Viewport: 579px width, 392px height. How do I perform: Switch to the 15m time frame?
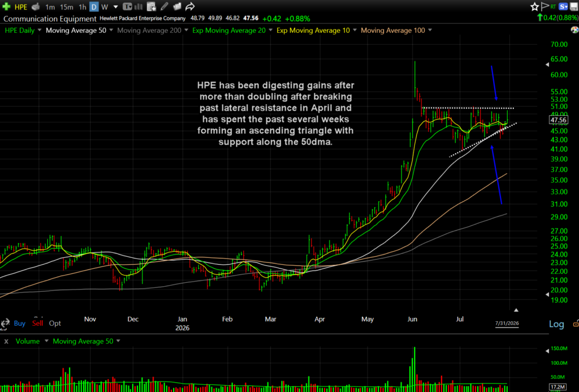[x=67, y=7]
